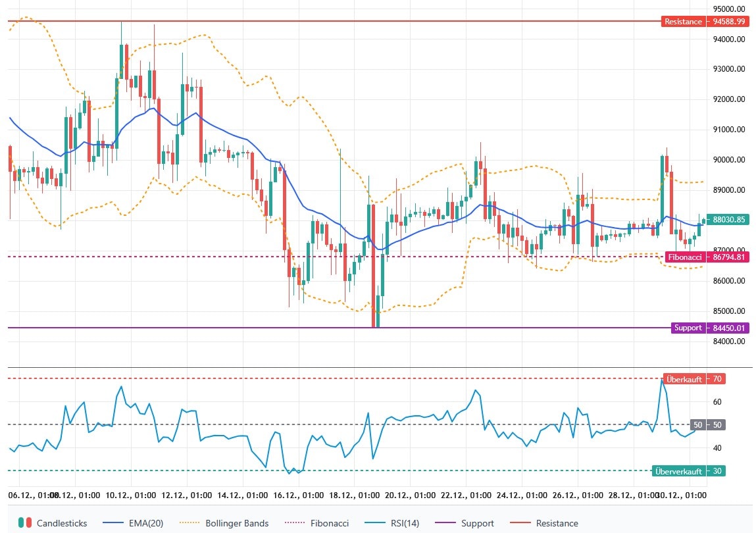756x533 pixels.
Task: Click the 16.12., 01:00 date on the time axis
Action: point(299,495)
